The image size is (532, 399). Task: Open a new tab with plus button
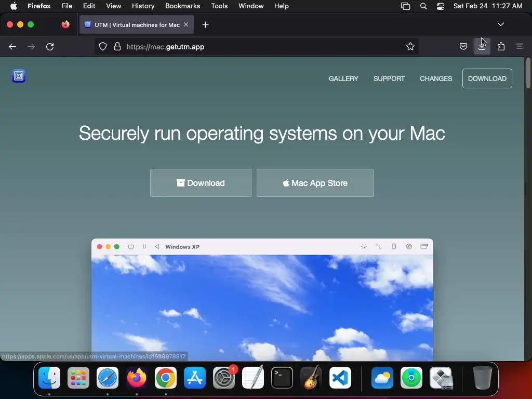[x=205, y=25]
